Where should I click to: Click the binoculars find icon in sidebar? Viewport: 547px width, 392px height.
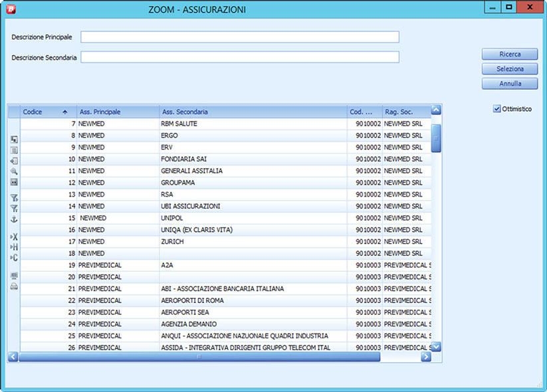14,182
